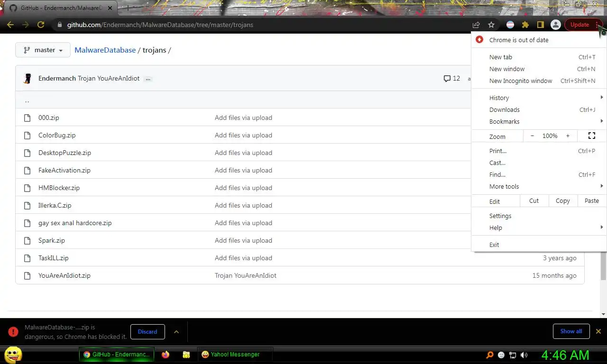The width and height of the screenshot is (607, 364).
Task: Click the volume speaker tray icon
Action: click(x=524, y=355)
